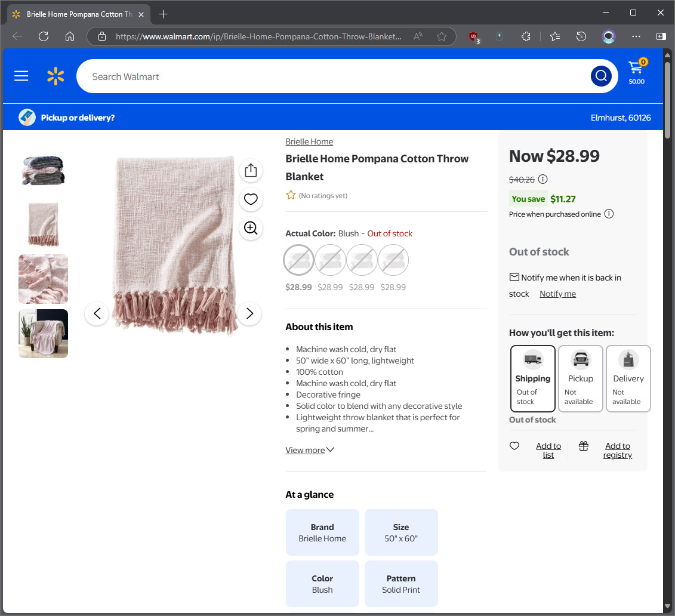
Task: Click the browser profile avatar
Action: [x=609, y=36]
